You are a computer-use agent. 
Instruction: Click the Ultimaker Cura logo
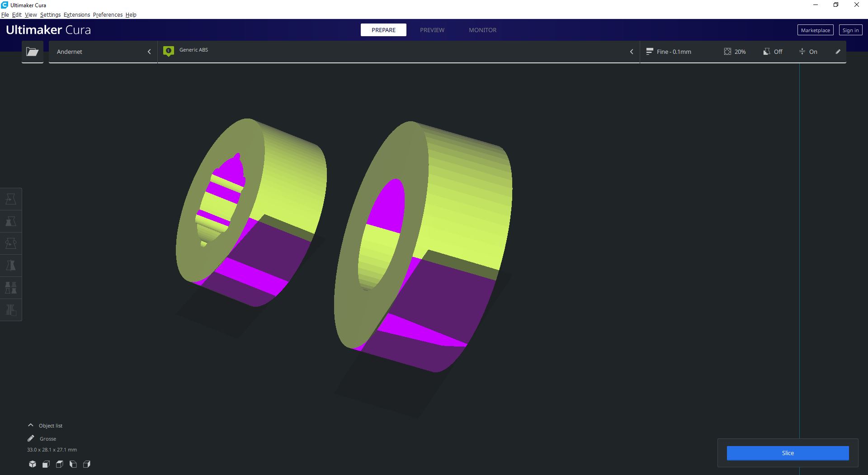[48, 30]
